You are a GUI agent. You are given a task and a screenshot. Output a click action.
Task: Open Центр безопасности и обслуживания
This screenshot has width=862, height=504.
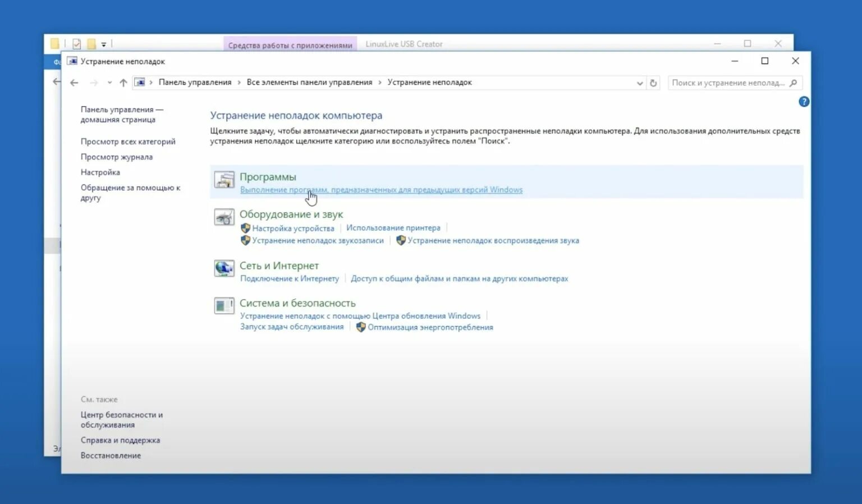tap(122, 420)
